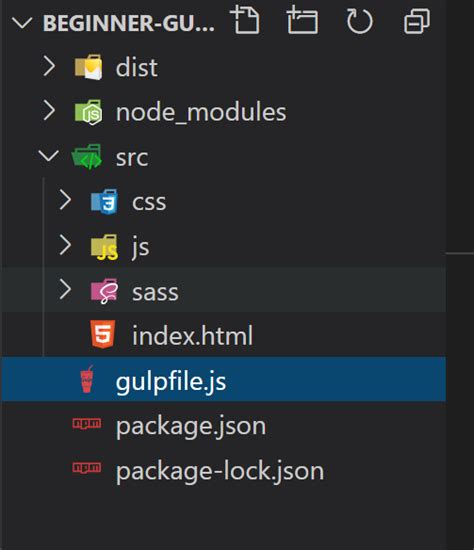Expand the css folder chevron

coord(65,200)
